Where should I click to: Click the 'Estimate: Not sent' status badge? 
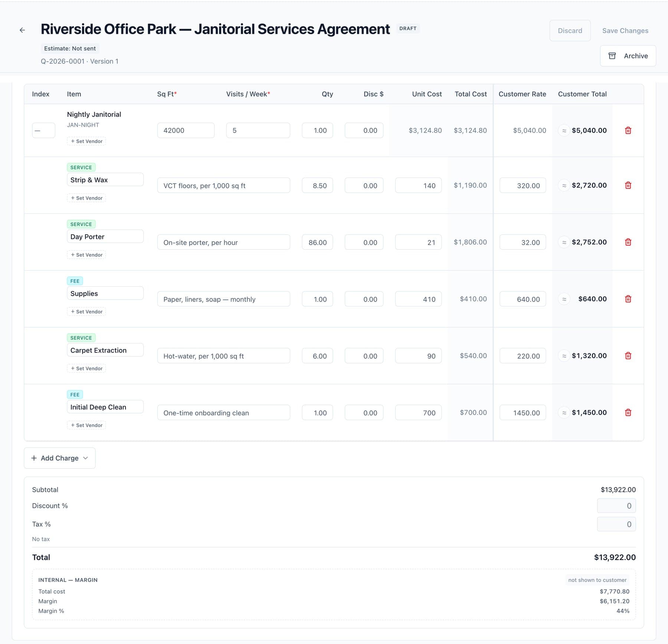(70, 48)
